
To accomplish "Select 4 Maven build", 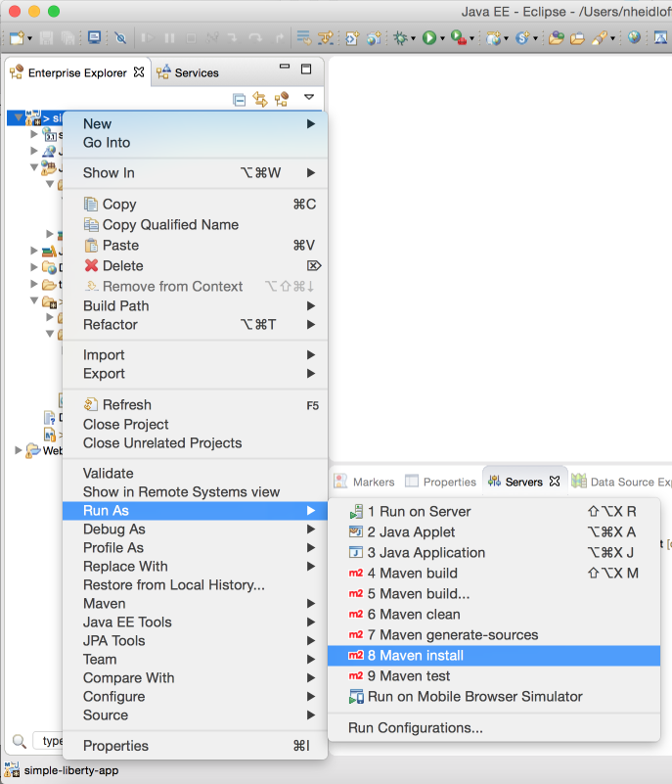I will click(x=494, y=573).
